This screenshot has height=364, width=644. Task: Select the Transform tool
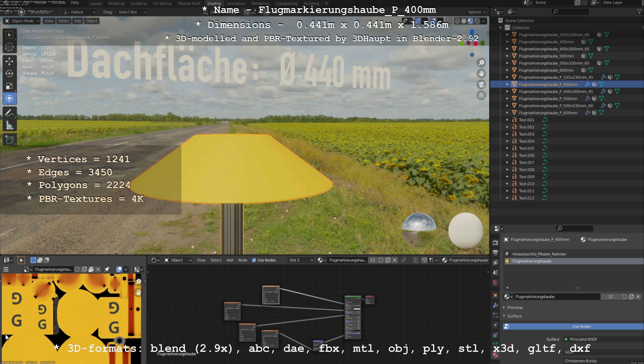(x=9, y=98)
